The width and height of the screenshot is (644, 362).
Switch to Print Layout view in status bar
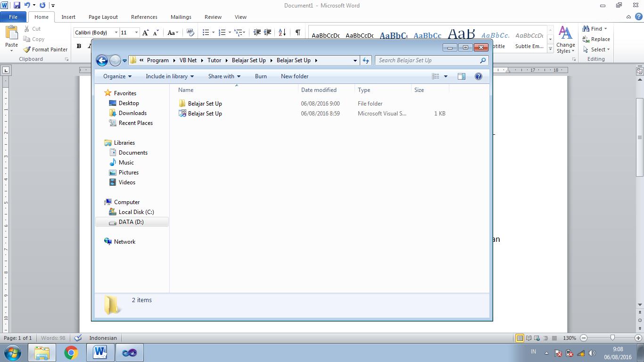click(x=520, y=338)
